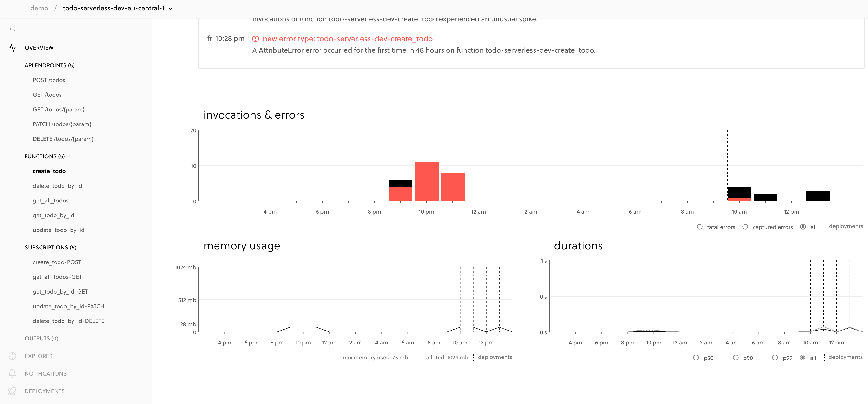Image resolution: width=868 pixels, height=404 pixels.
Task: Click the red error alert icon
Action: pyautogui.click(x=256, y=39)
